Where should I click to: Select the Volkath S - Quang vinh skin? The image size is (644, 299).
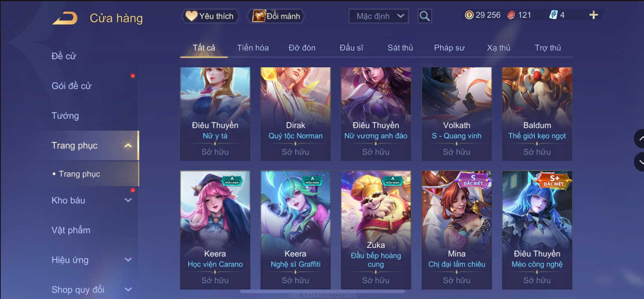pos(457,114)
